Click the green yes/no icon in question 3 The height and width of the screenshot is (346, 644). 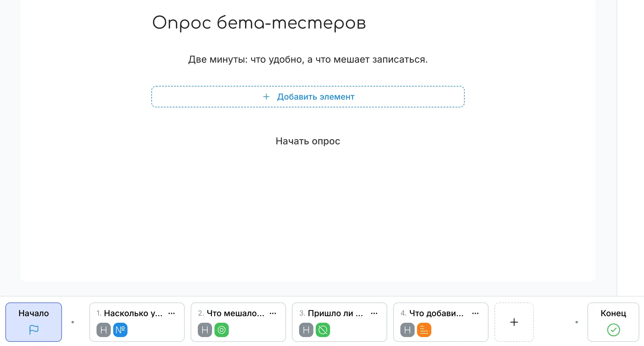point(323,330)
